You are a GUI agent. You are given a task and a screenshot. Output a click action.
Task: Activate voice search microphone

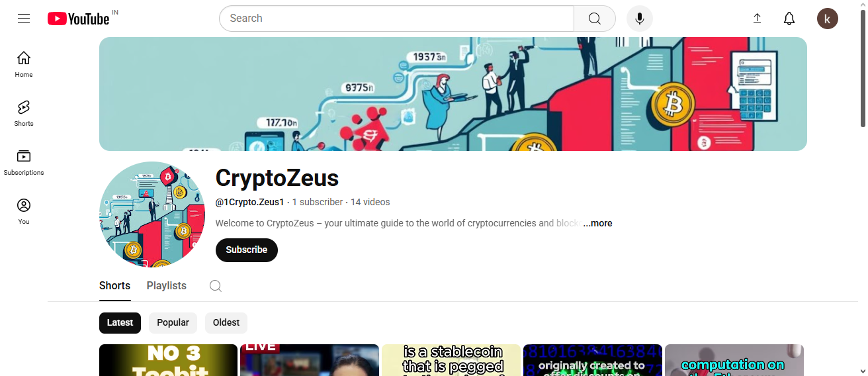[x=640, y=19]
